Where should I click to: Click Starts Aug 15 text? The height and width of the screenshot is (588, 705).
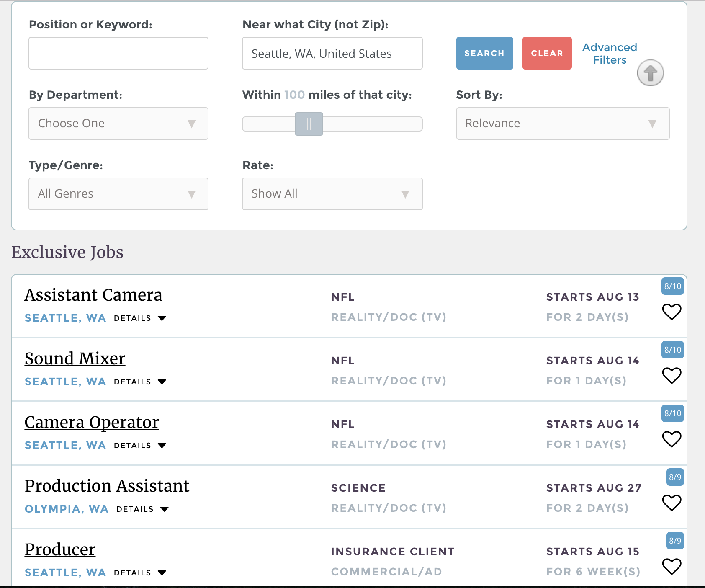pos(593,552)
